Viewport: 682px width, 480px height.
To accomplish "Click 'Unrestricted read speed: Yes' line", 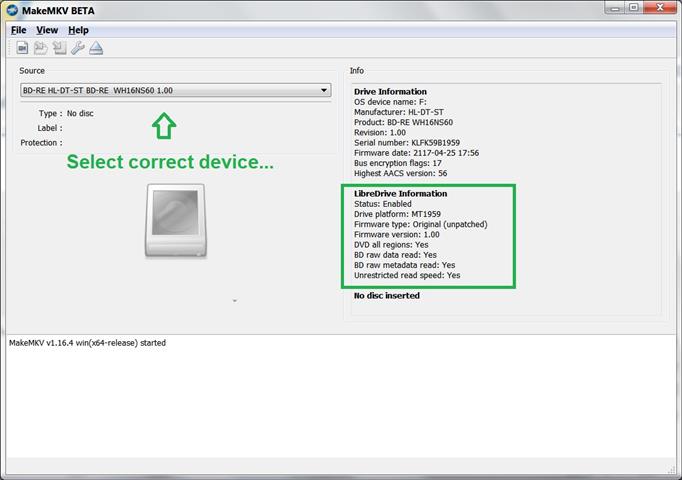I will [407, 275].
